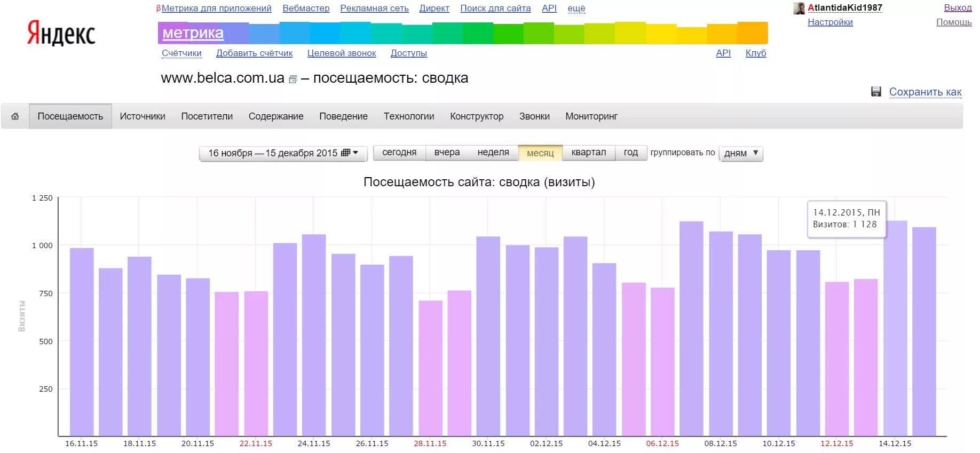Open the Директ link
The width and height of the screenshot is (980, 453).
(x=434, y=9)
